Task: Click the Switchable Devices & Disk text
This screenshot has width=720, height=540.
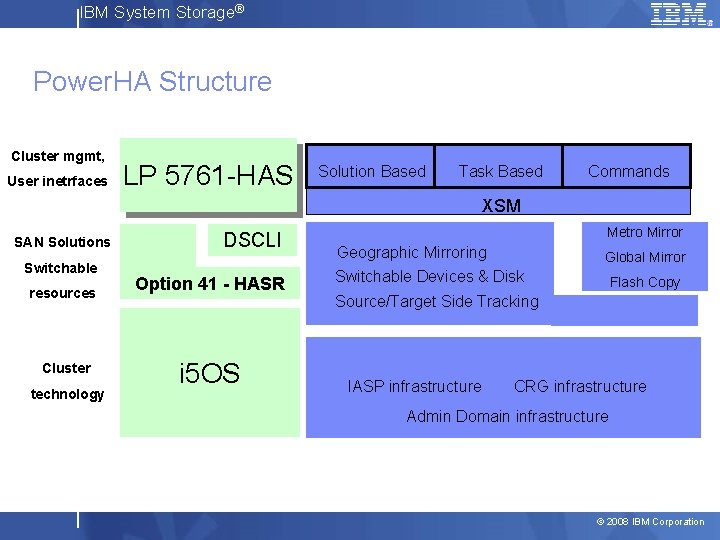Action: coord(429,276)
